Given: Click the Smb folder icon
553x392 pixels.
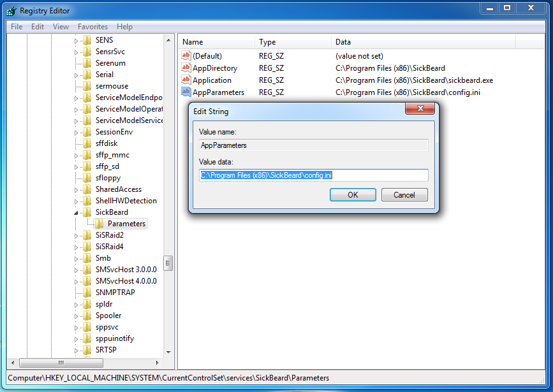Looking at the screenshot, I should point(87,258).
